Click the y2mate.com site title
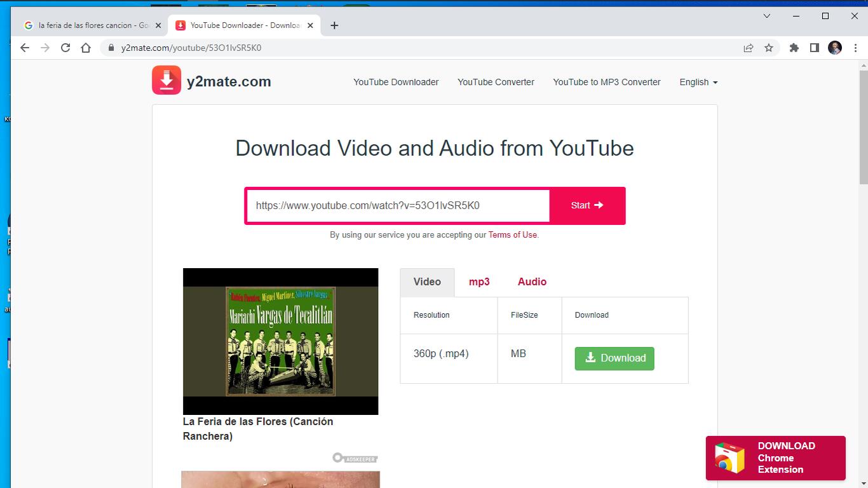868x488 pixels. pos(229,81)
